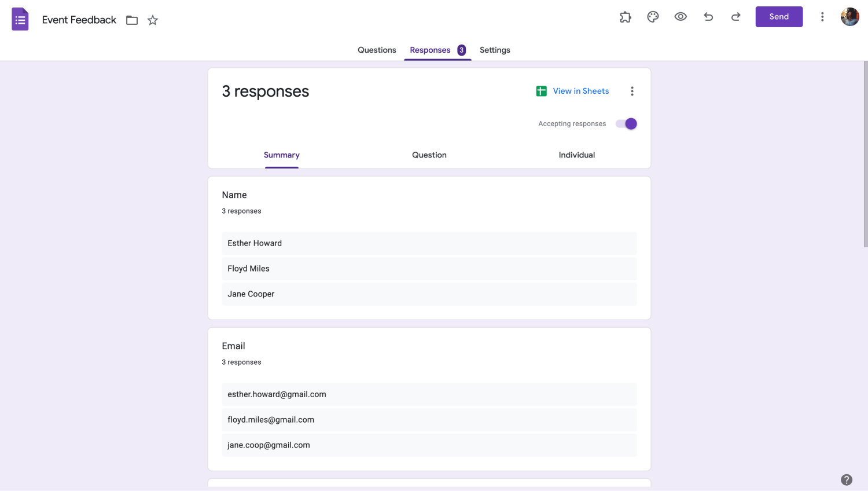Screen dimensions: 868x491
Task: Click the Undo arrow icon
Action: click(x=708, y=17)
